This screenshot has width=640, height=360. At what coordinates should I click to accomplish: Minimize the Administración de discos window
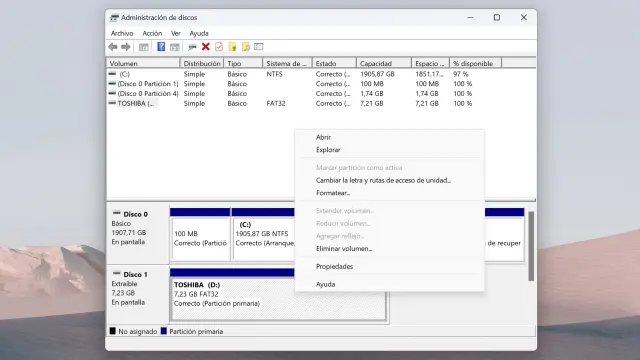(470, 18)
